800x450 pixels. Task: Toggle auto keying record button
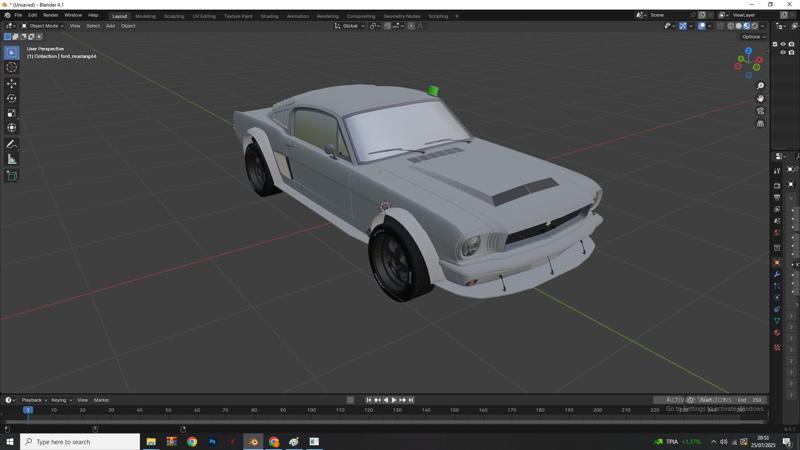pyautogui.click(x=350, y=400)
